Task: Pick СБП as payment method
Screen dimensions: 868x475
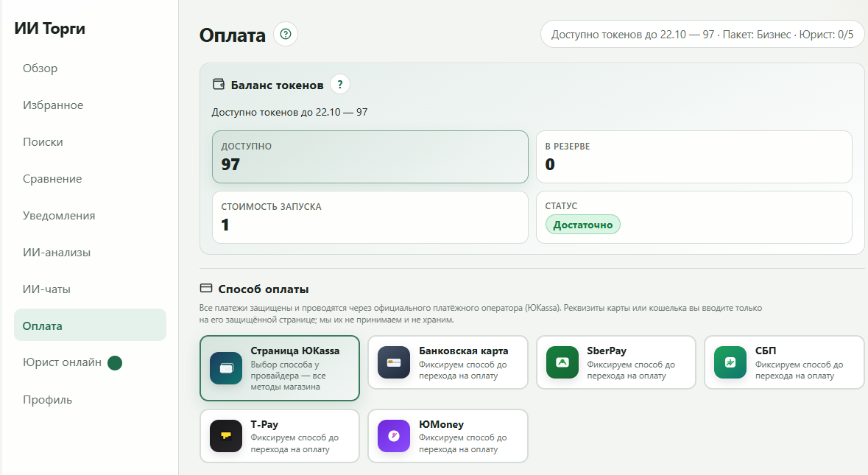Action: pyautogui.click(x=784, y=362)
